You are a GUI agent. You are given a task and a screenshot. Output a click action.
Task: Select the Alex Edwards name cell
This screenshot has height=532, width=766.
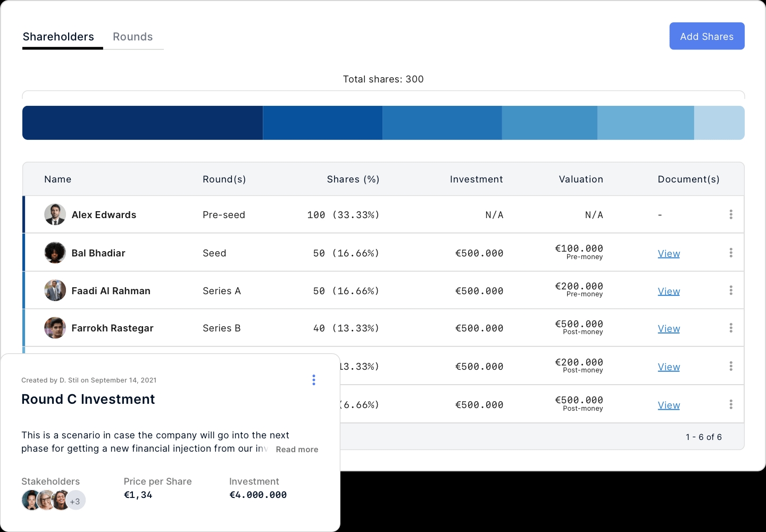point(104,215)
